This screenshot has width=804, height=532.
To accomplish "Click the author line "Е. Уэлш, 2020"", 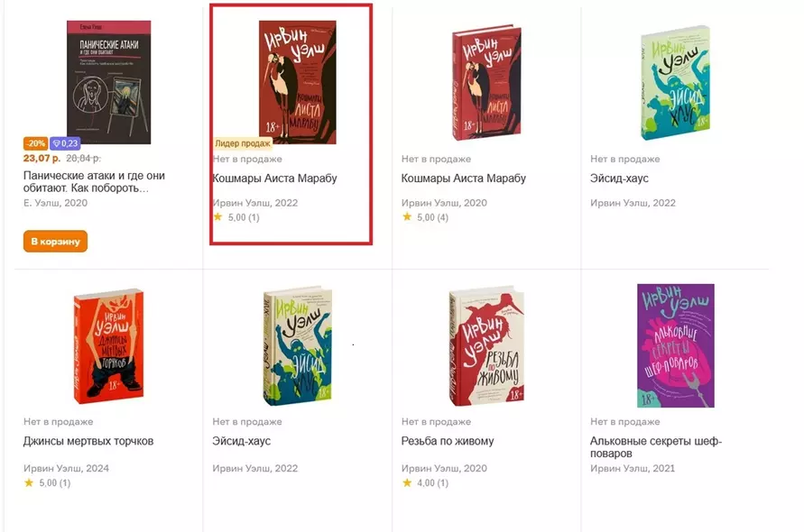I will pos(56,203).
